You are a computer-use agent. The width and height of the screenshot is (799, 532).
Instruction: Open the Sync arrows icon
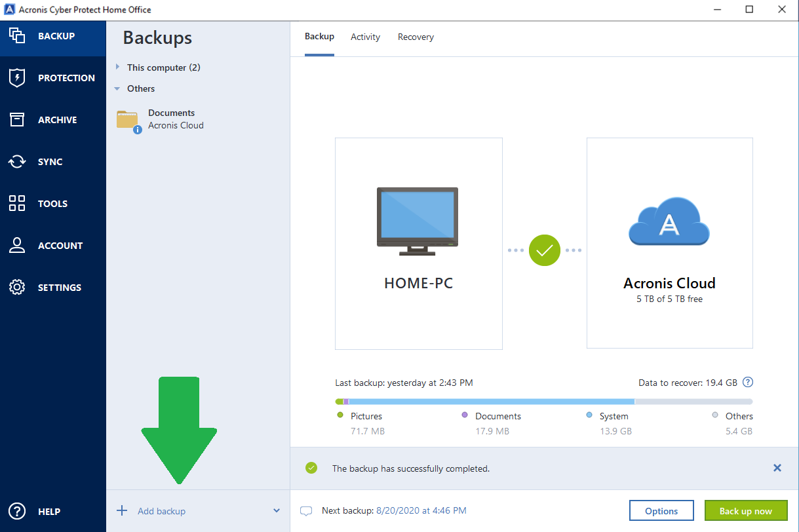pos(17,162)
